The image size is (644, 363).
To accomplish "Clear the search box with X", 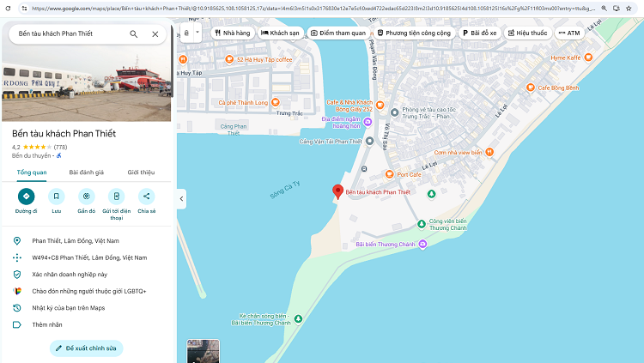I will [x=155, y=34].
